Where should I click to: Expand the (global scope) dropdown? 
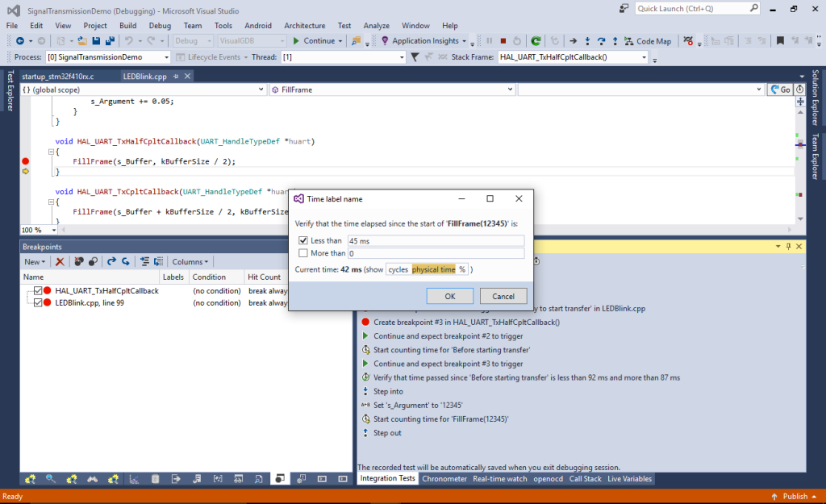(x=260, y=90)
